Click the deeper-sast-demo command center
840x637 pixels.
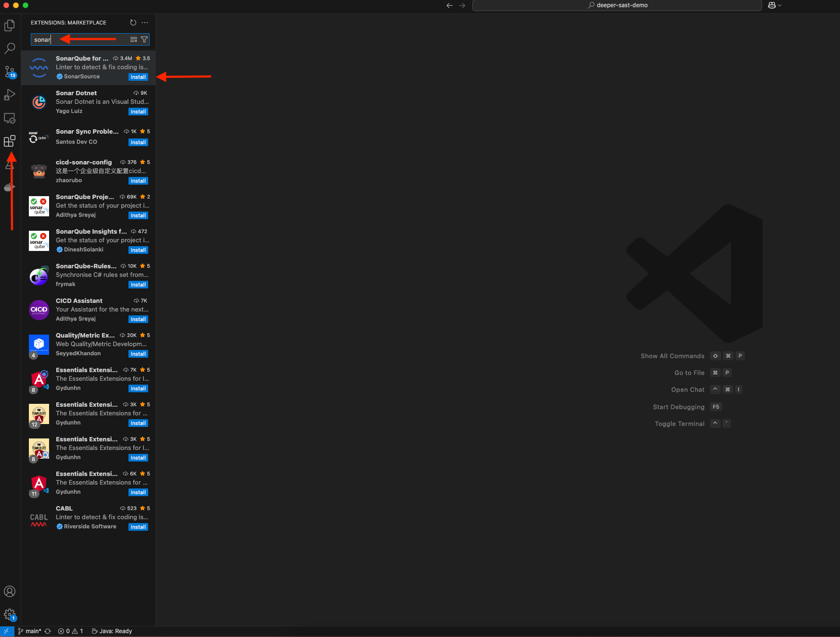click(617, 5)
